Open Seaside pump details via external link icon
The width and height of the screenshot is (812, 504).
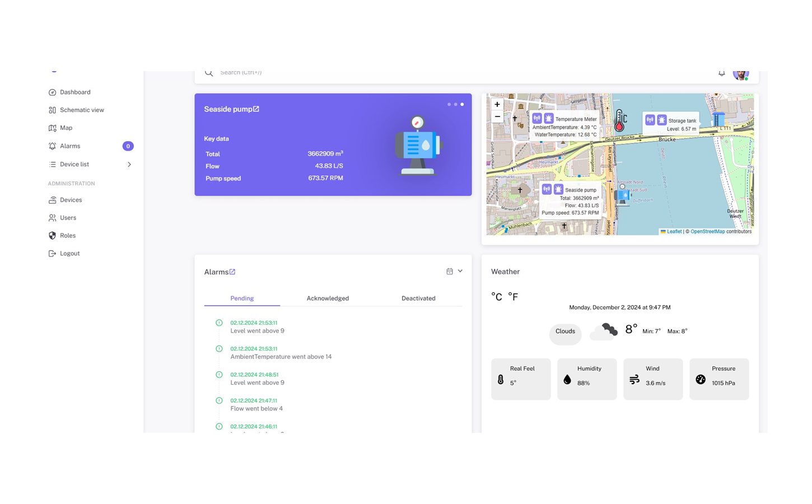[x=257, y=109]
